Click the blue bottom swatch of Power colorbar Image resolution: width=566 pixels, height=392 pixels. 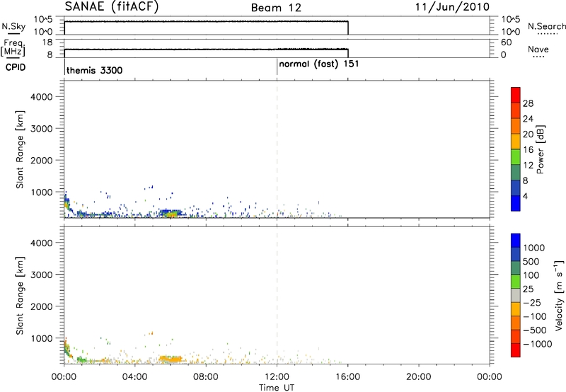pyautogui.click(x=515, y=204)
